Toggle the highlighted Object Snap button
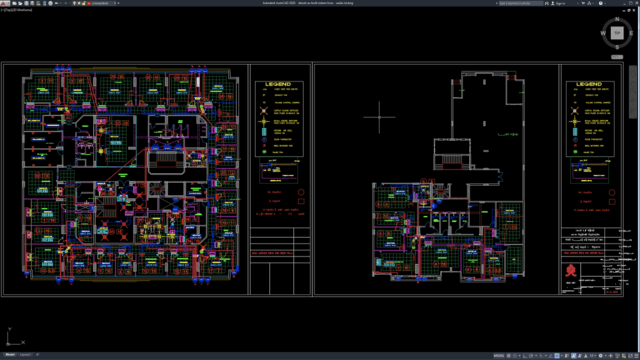The width and height of the screenshot is (640, 360). tap(557, 356)
